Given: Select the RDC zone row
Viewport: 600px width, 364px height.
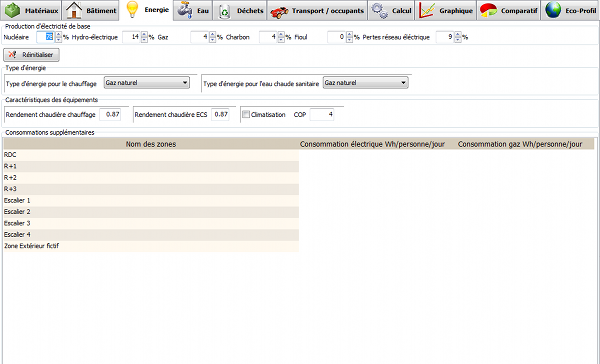Looking at the screenshot, I should tap(151, 155).
